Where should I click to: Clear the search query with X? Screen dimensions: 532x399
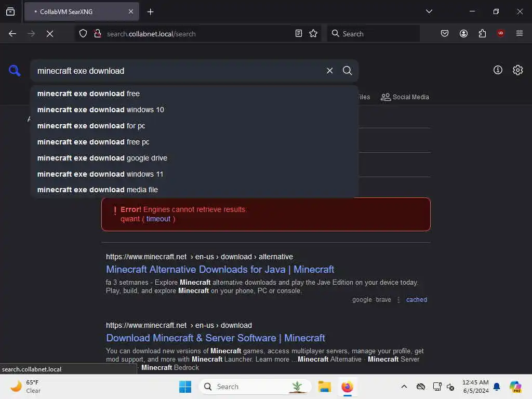click(329, 71)
